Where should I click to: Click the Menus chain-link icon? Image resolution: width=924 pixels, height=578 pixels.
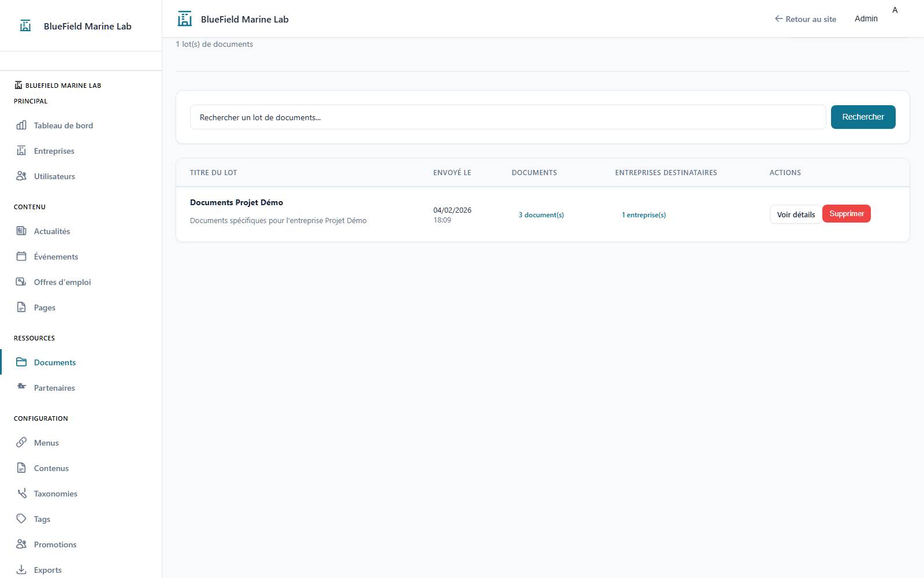(x=21, y=442)
